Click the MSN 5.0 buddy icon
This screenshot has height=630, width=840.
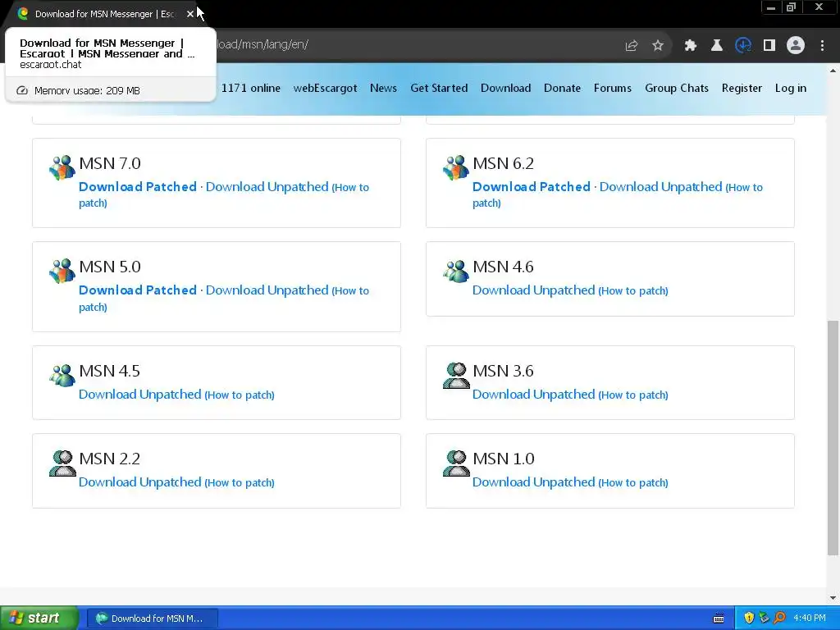pyautogui.click(x=62, y=271)
